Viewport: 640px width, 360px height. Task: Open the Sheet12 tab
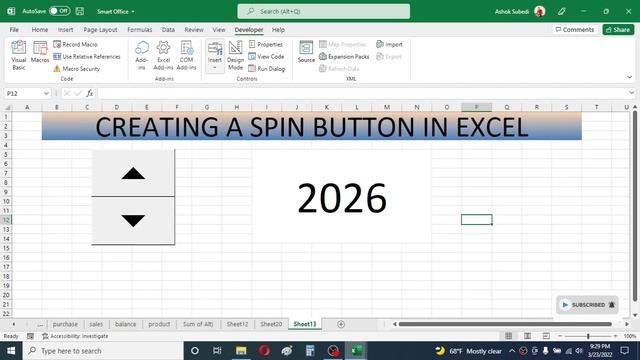(x=237, y=324)
